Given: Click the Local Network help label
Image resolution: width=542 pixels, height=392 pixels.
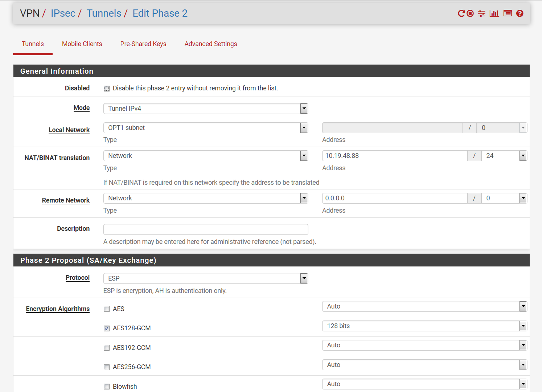Looking at the screenshot, I should click(x=69, y=130).
